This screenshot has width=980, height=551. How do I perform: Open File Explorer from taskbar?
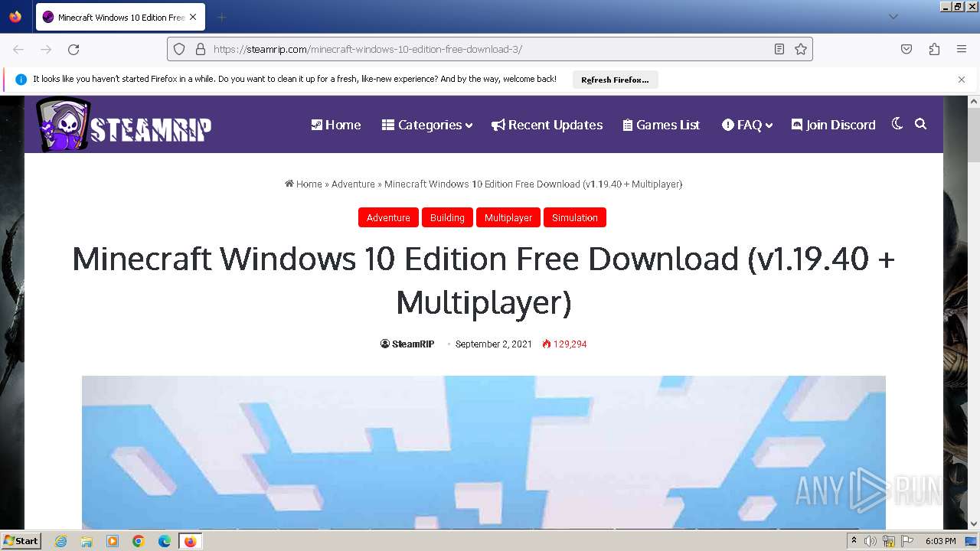pos(87,541)
